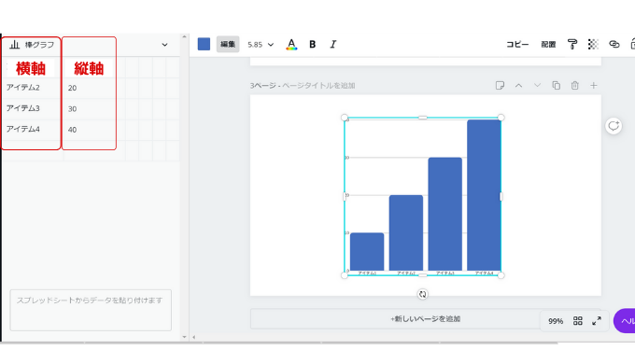Click the link chain icon
This screenshot has height=364, width=635.
click(x=614, y=44)
